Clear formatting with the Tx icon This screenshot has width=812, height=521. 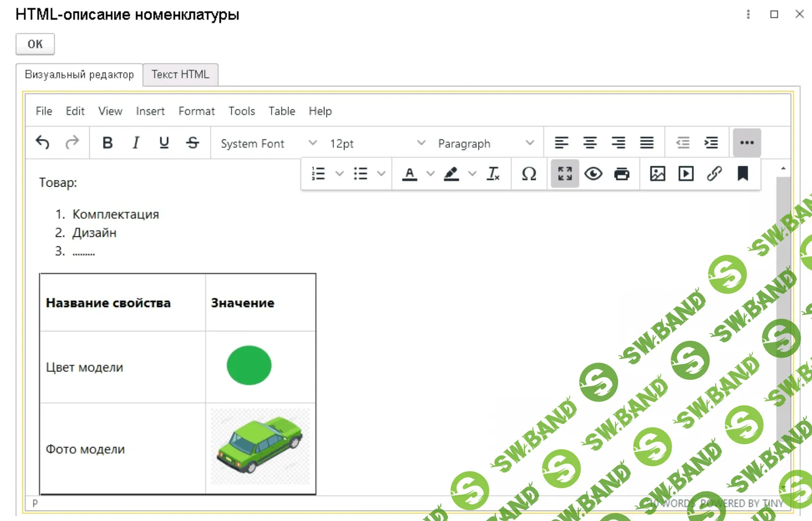(493, 174)
